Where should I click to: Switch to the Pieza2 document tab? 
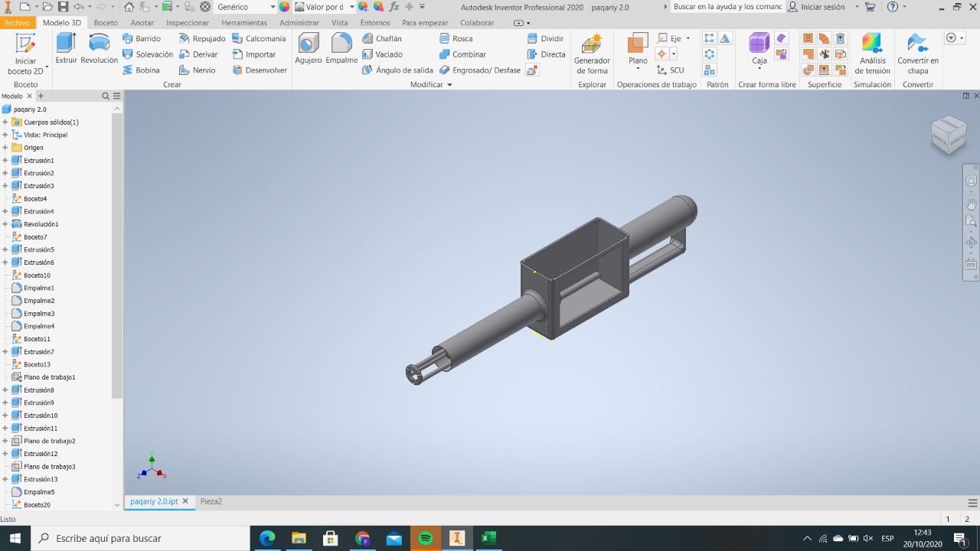click(211, 501)
